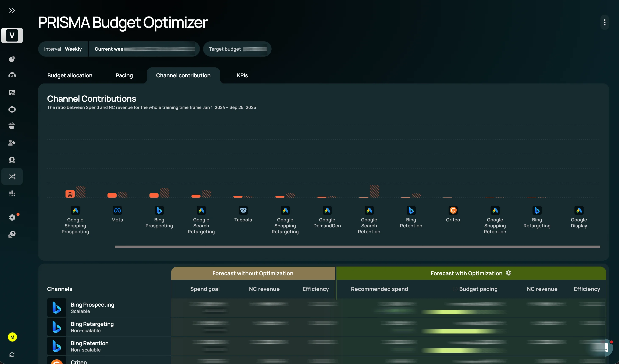Open the pie chart sidebar icon
The height and width of the screenshot is (364, 619).
12,59
